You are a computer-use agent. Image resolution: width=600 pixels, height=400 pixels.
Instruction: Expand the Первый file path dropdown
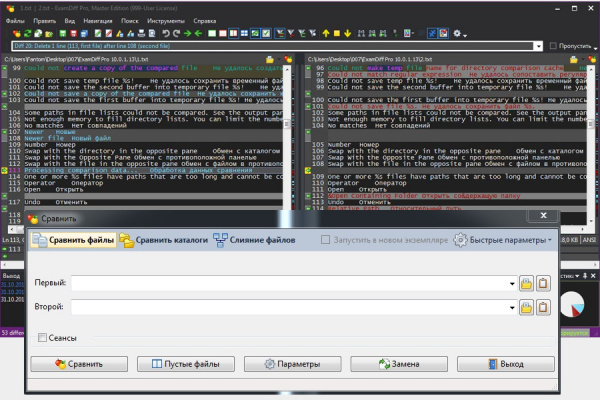511,284
